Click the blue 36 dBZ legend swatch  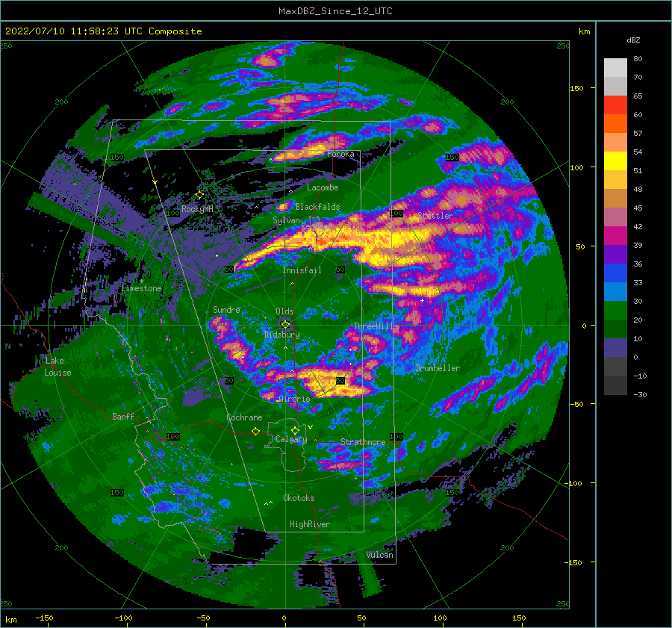[x=615, y=273]
